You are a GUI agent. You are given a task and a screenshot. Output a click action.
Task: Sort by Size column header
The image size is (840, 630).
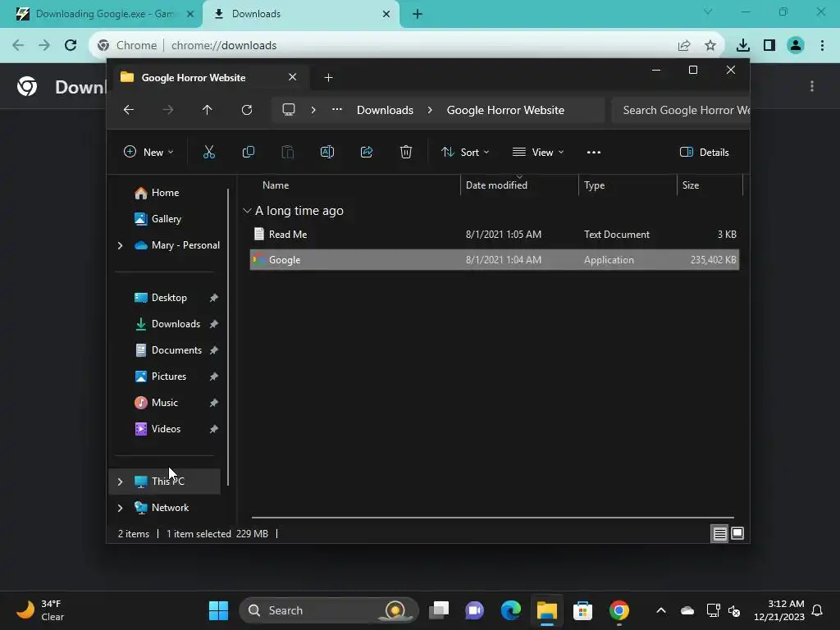691,185
